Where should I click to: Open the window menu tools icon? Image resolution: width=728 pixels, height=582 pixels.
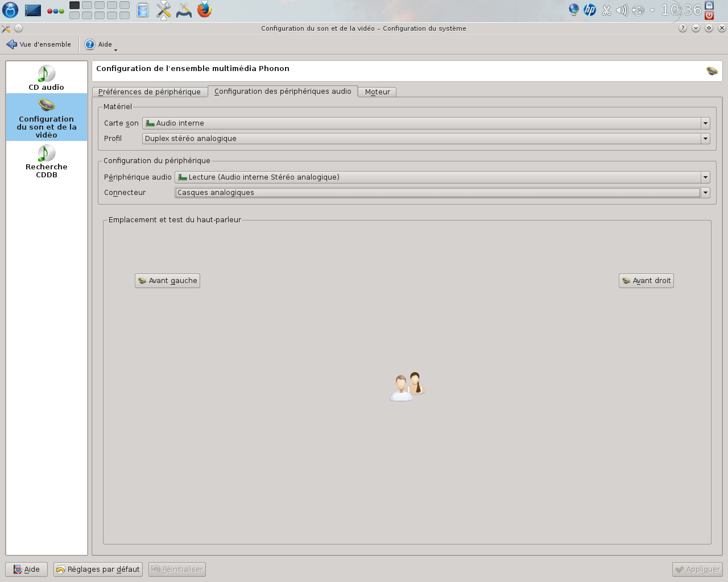[6, 28]
